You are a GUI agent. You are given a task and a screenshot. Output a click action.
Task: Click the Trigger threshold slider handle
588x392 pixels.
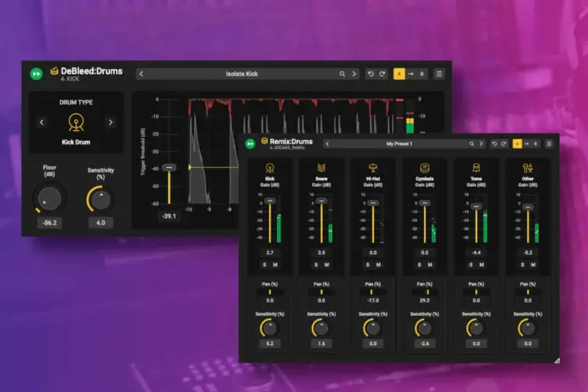click(x=169, y=167)
